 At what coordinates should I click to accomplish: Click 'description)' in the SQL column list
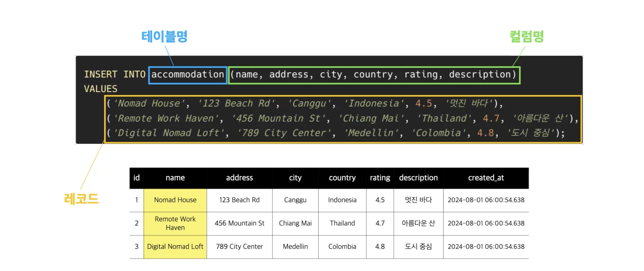(x=483, y=74)
